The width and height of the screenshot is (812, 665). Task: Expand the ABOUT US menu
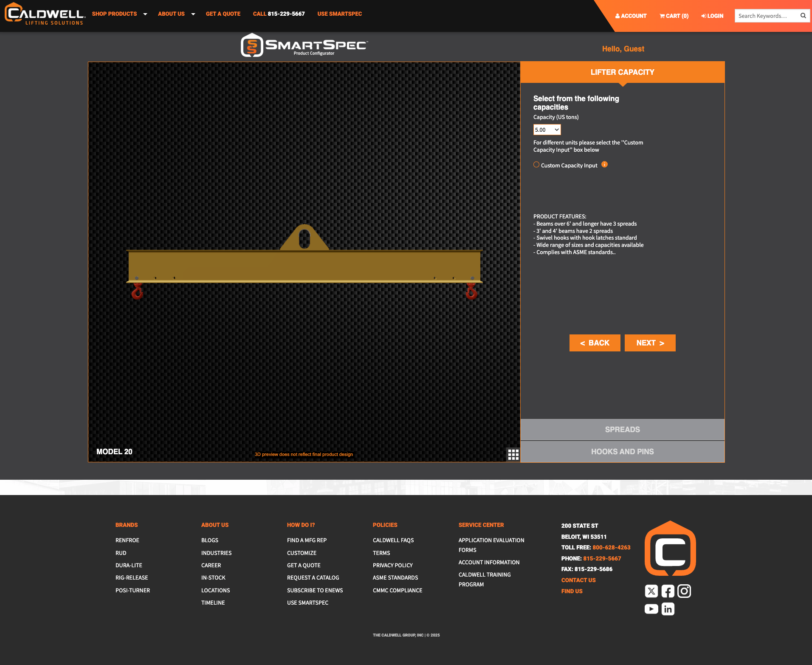(x=171, y=14)
